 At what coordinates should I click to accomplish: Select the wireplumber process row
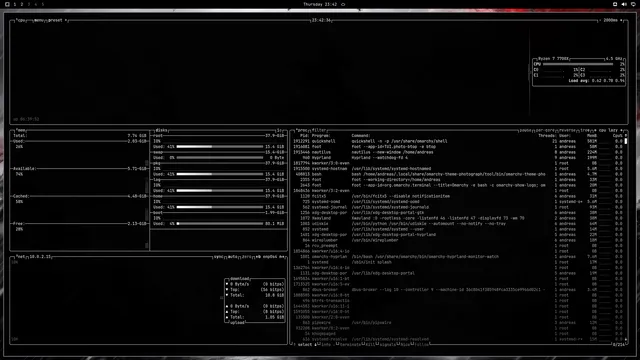tap(458, 240)
